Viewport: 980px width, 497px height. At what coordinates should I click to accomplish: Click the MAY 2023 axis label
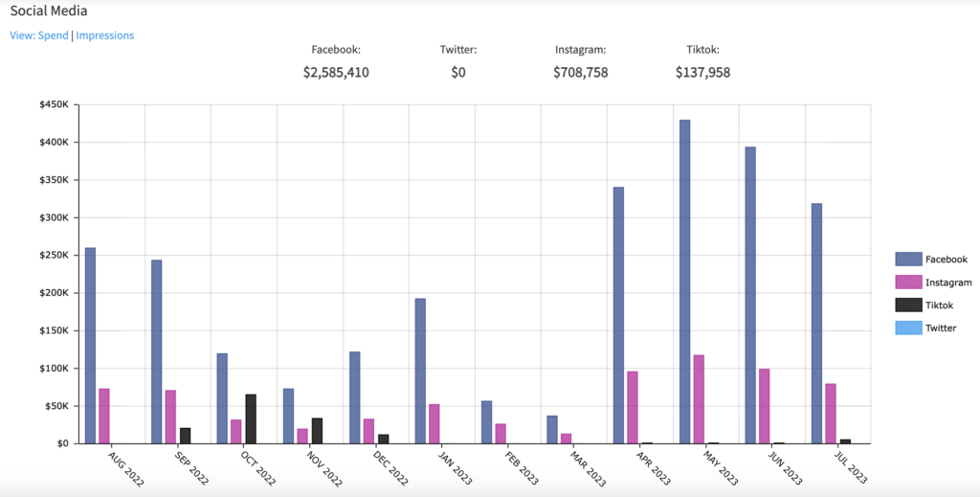720,467
